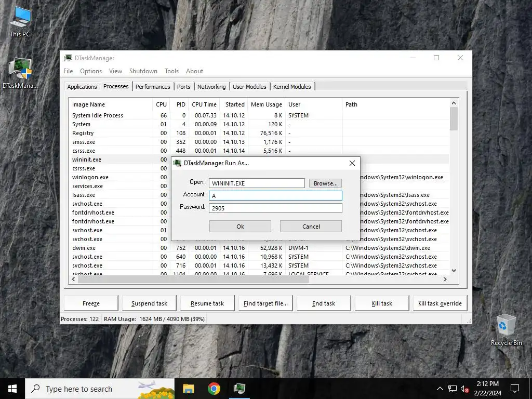Click Cancel in Run As dialog
Screen dimensions: 532x399
pos(311,227)
